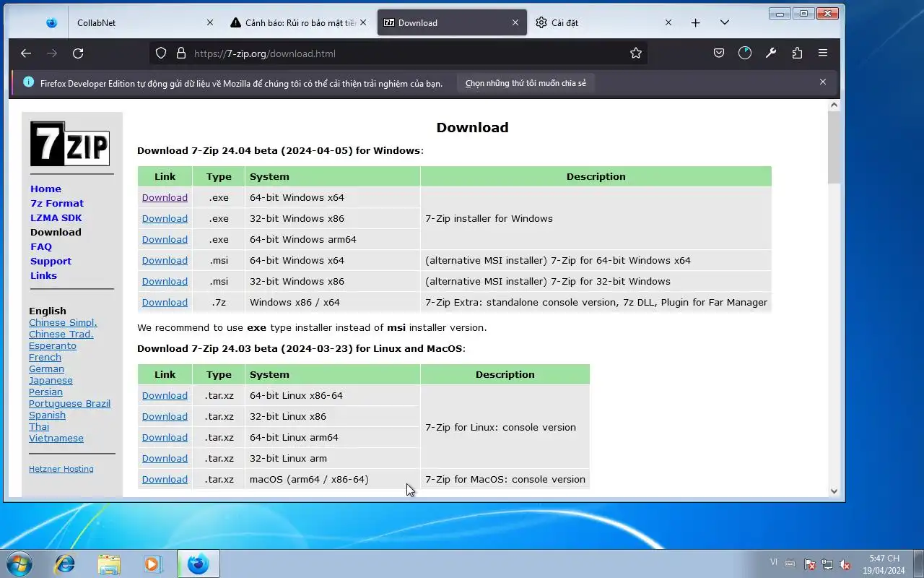
Task: Click the 7-Zip logo image
Action: (x=70, y=144)
